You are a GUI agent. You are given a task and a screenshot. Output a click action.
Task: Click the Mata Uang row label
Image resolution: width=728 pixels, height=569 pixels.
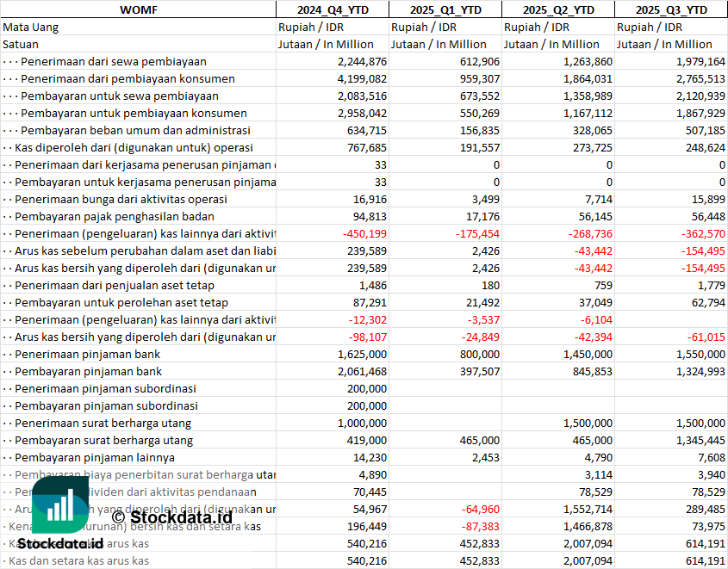(31, 27)
